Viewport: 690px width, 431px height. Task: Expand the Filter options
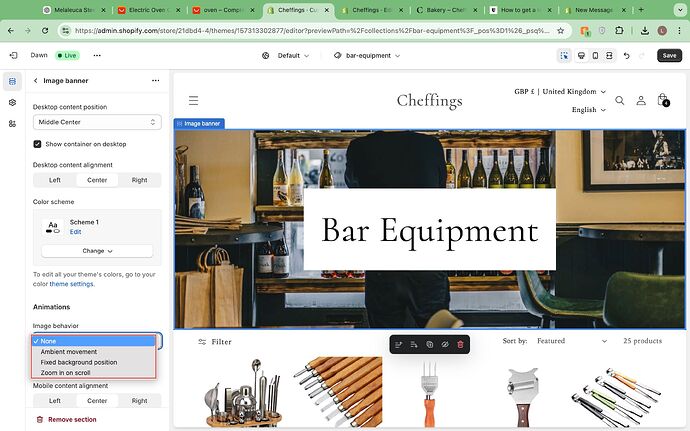coord(215,342)
